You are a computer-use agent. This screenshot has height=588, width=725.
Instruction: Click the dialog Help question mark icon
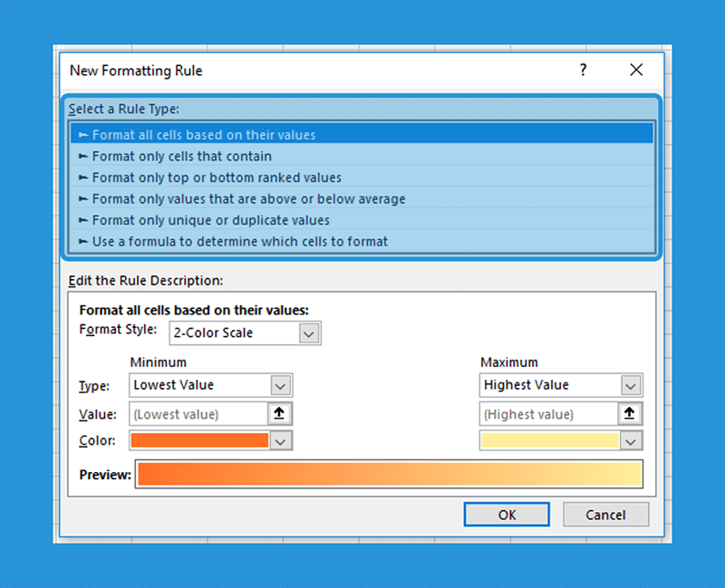click(583, 70)
